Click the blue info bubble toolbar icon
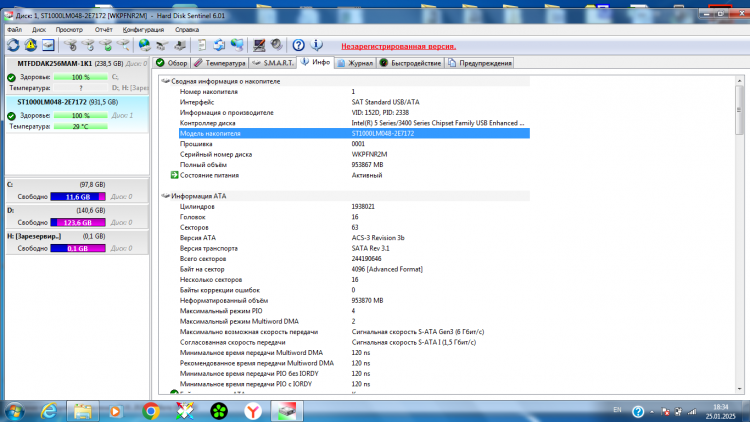 (316, 45)
